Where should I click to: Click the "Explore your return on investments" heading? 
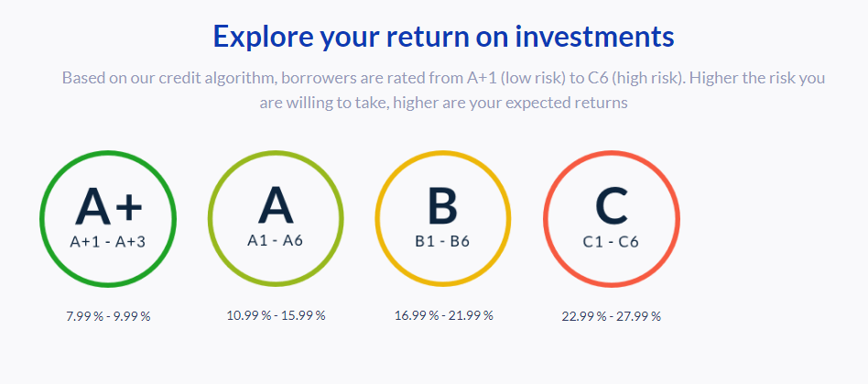tap(443, 37)
